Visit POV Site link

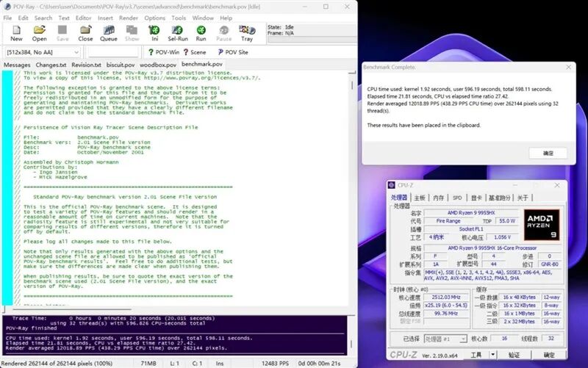coord(233,52)
